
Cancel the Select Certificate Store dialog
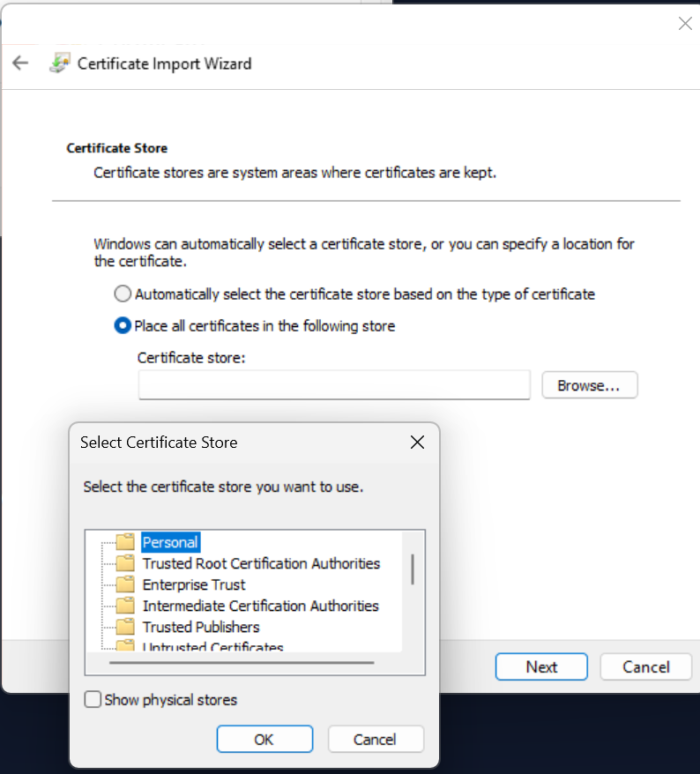[376, 739]
